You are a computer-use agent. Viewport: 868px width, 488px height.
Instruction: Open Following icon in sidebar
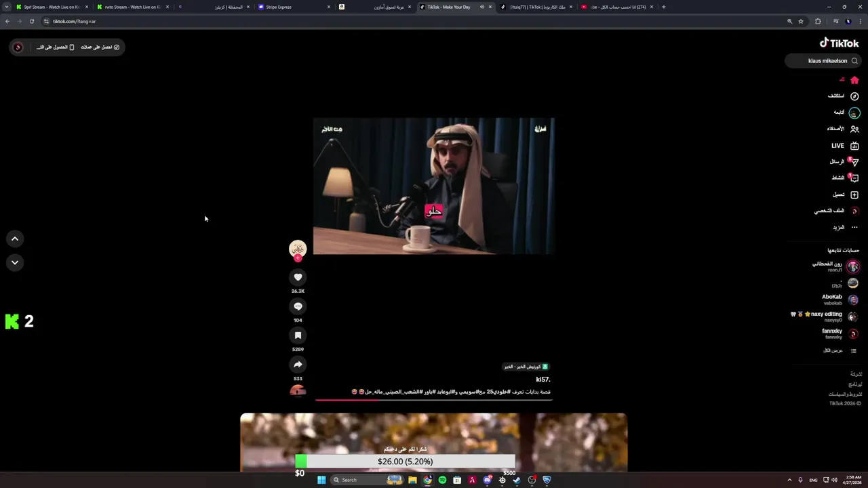point(854,113)
